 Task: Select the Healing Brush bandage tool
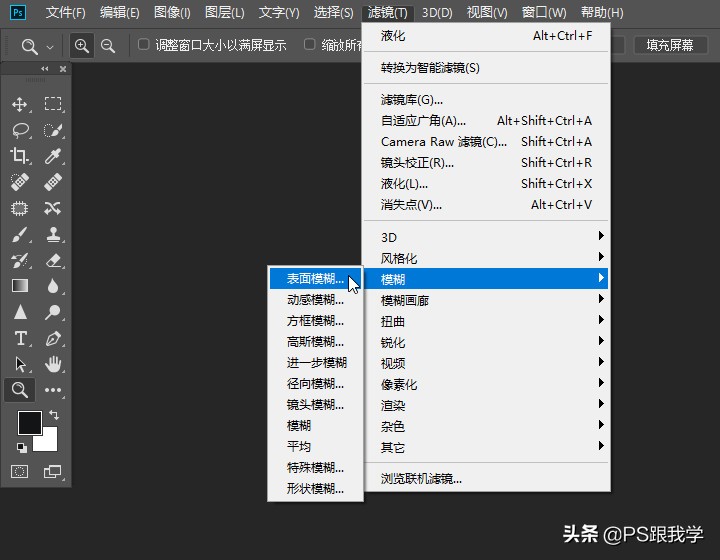53,182
